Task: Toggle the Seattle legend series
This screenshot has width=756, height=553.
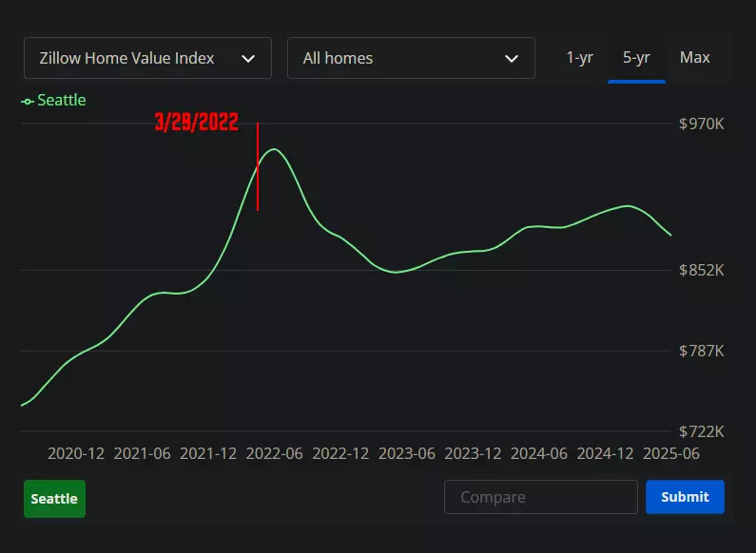Action: (53, 100)
